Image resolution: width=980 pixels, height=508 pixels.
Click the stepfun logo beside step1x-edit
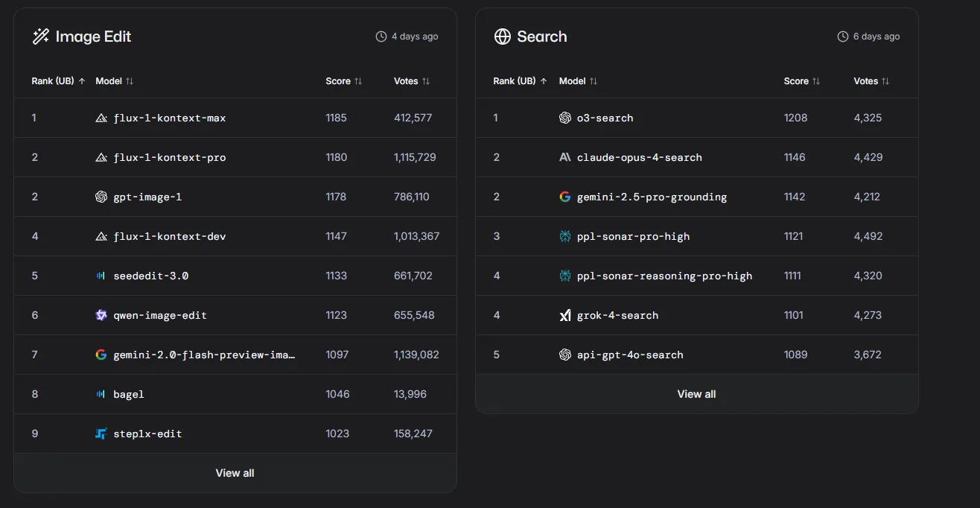coord(101,434)
